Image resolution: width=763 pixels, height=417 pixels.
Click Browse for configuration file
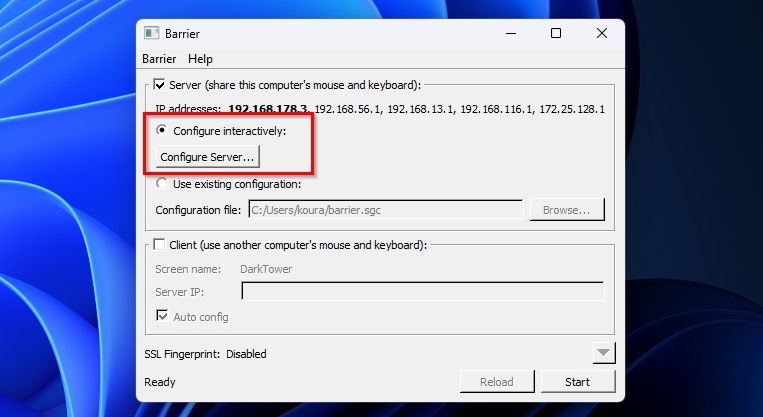pos(567,210)
